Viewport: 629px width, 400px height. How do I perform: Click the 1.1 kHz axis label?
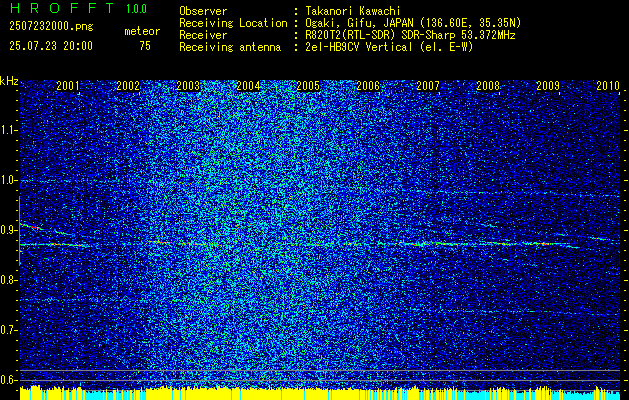pos(8,130)
